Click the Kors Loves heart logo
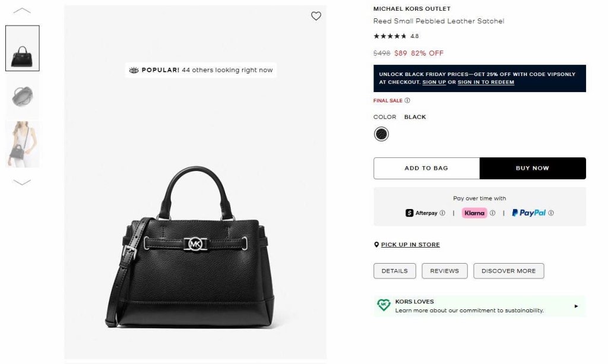 pyautogui.click(x=384, y=305)
